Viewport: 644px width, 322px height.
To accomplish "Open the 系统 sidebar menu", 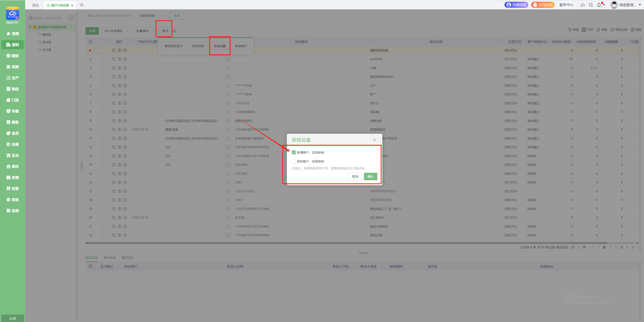I will point(13,200).
